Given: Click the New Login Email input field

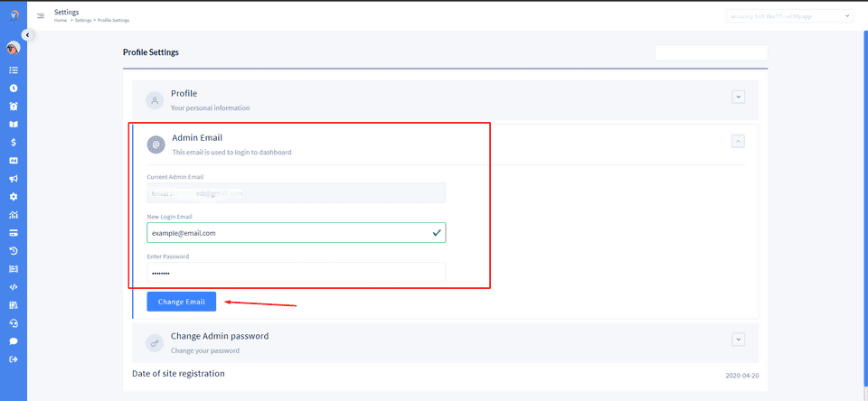Looking at the screenshot, I should [289, 233].
